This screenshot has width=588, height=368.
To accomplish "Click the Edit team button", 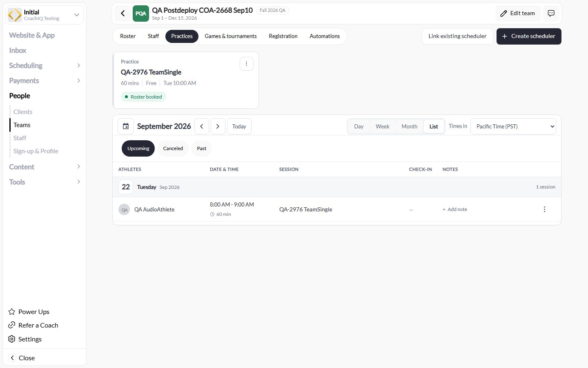I will pos(518,13).
